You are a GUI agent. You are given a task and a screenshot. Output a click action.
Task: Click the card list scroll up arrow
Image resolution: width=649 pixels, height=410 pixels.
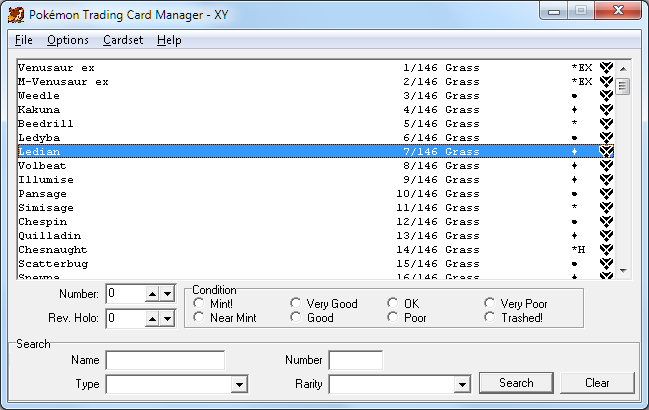623,69
